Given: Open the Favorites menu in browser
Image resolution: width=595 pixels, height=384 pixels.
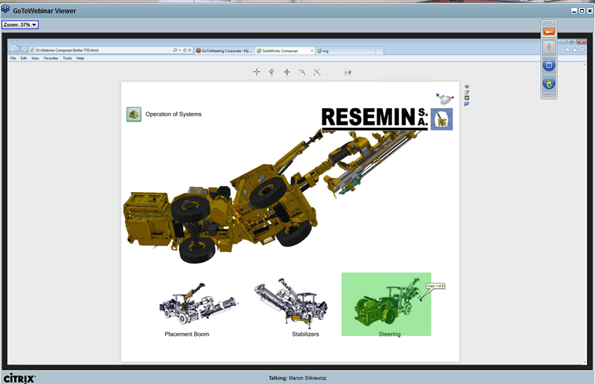Looking at the screenshot, I should click(51, 58).
